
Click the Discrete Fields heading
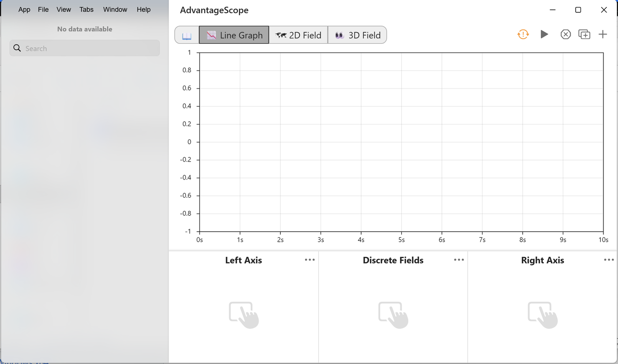point(393,260)
